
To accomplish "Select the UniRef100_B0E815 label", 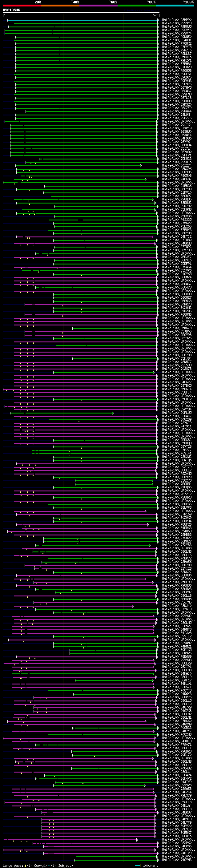I will click(x=177, y=836).
